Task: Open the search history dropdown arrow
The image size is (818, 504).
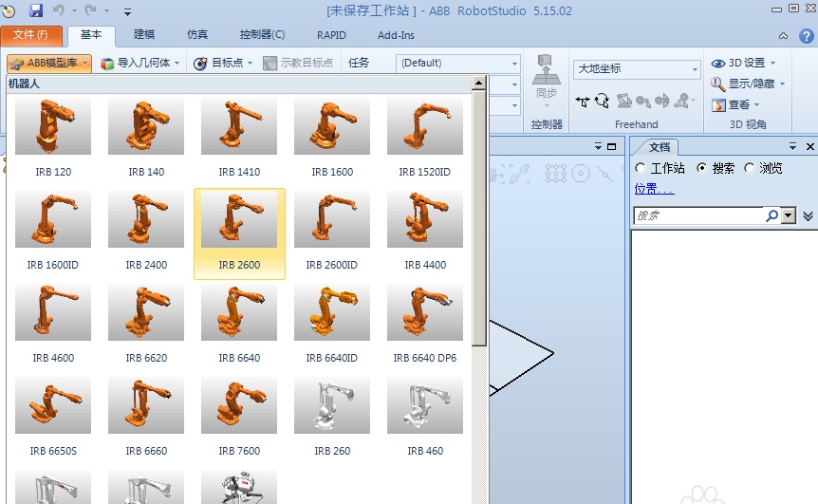Action: (x=789, y=215)
